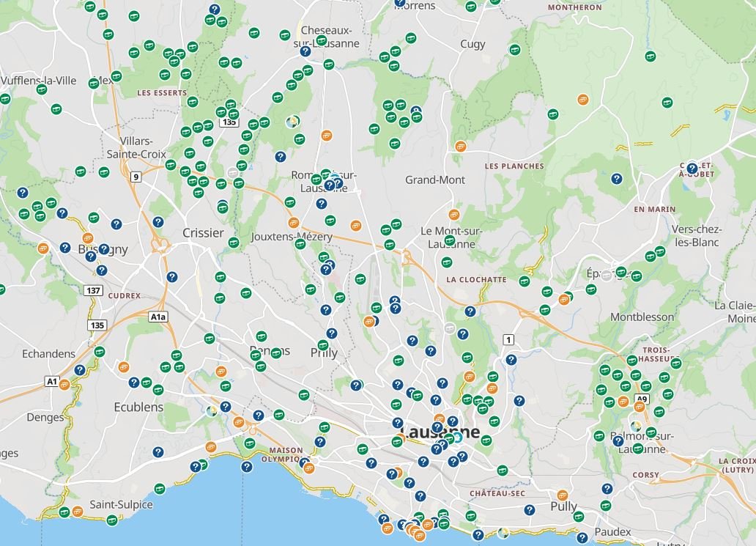Click blue question marker over lake near Maison Olympique
The width and height of the screenshot is (756, 546).
pos(247,466)
